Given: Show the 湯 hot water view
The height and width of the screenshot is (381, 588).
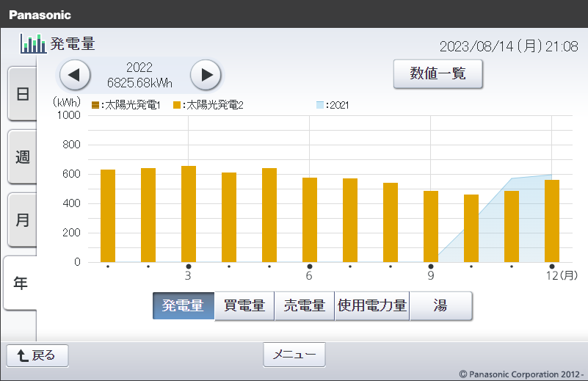Looking at the screenshot, I should click(x=440, y=306).
